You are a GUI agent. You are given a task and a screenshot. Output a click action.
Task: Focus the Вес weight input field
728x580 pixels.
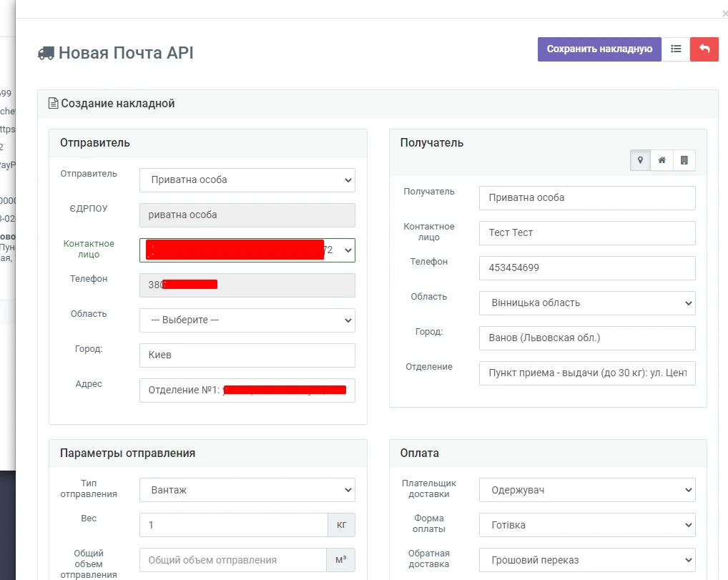[x=233, y=525]
